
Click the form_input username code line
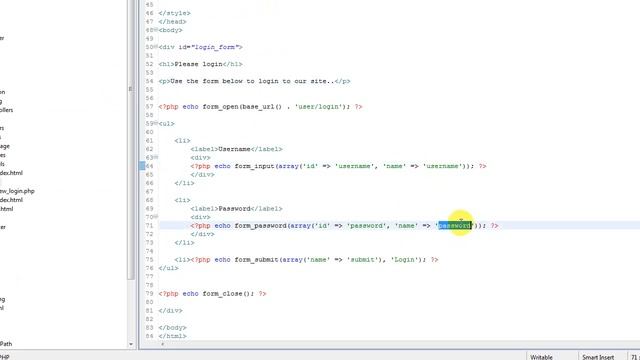coord(338,166)
